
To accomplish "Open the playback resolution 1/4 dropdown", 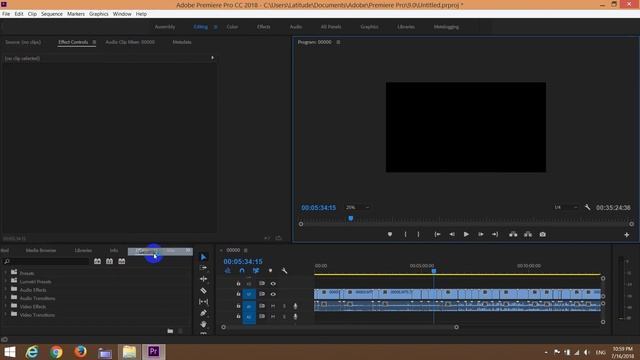I will [x=566, y=207].
